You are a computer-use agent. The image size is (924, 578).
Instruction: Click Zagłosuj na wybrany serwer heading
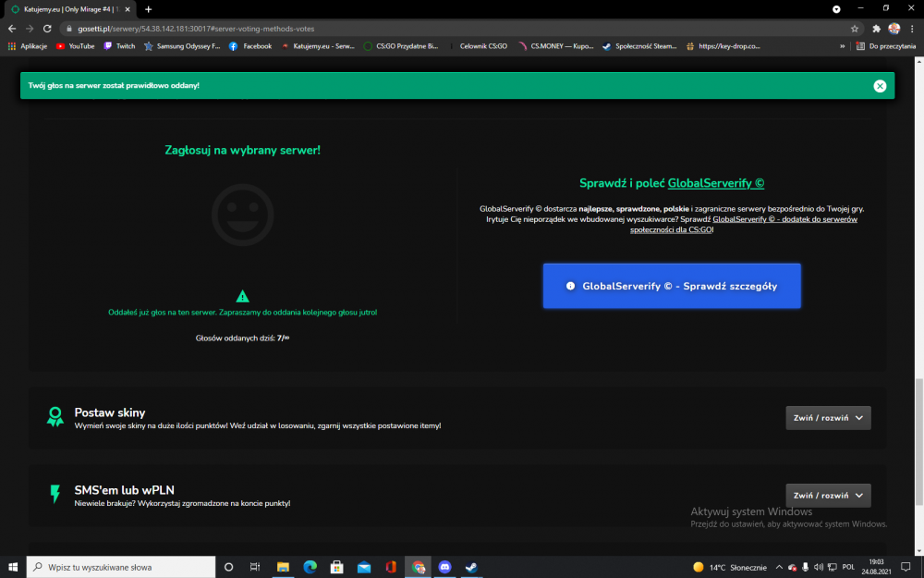point(242,151)
